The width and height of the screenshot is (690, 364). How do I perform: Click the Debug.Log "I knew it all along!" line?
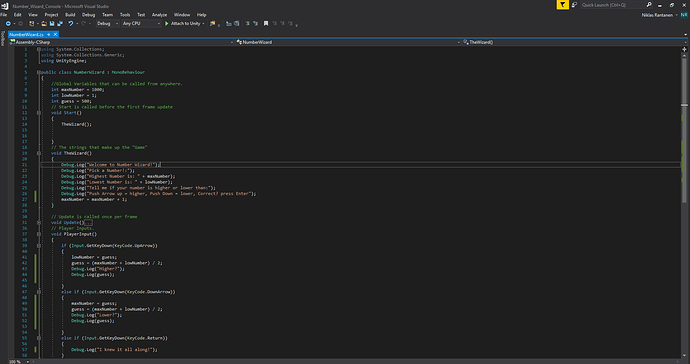[114, 349]
